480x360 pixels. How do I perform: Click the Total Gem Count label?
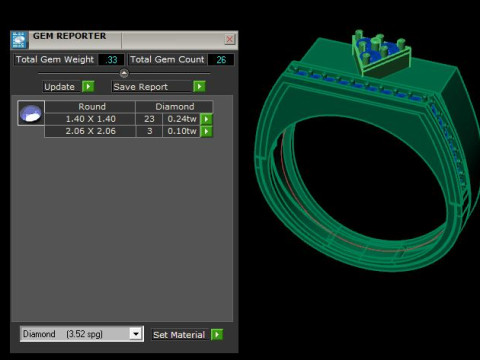(167, 60)
